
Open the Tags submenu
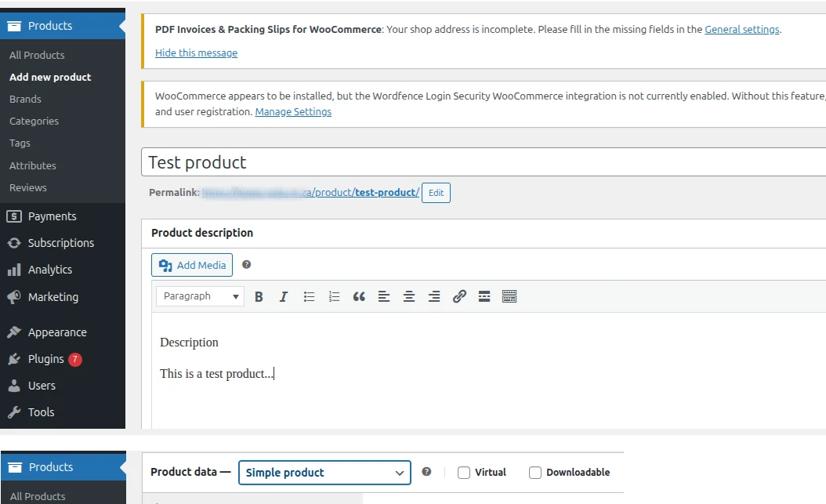click(x=20, y=143)
